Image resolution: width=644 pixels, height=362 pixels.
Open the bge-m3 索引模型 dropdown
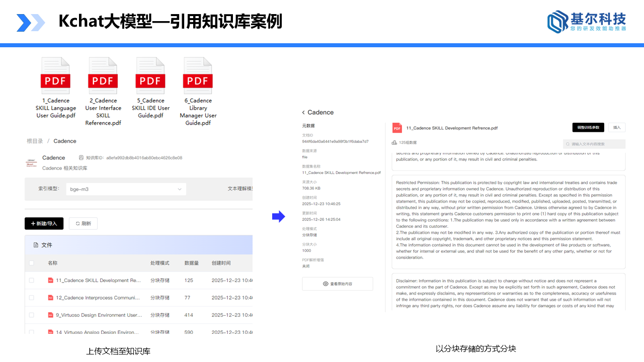tap(126, 189)
